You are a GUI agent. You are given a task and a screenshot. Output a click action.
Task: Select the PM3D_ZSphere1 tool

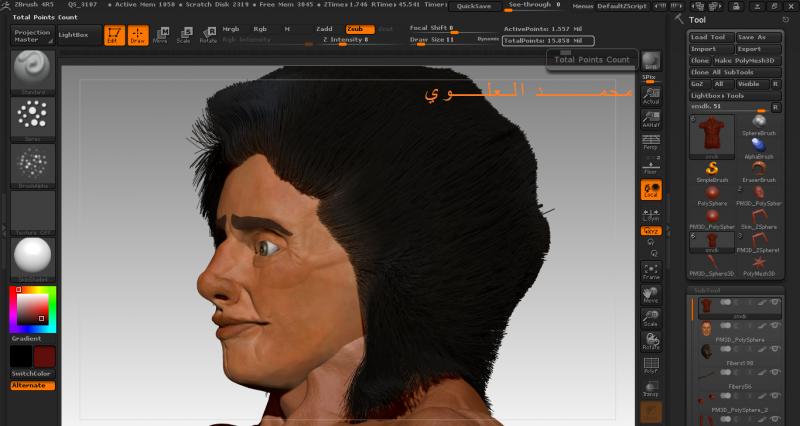(x=759, y=242)
